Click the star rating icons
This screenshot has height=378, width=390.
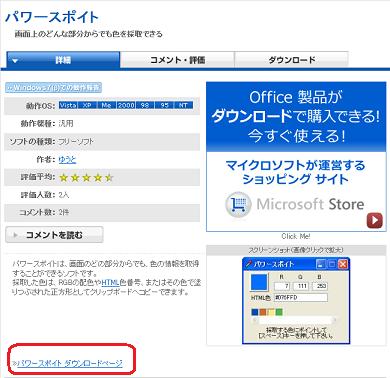click(86, 178)
